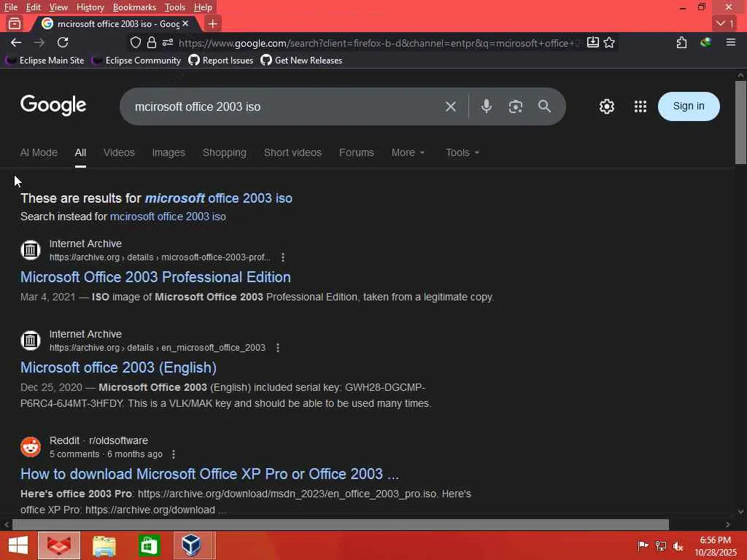
Task: Open the Eclipse Community bookmark
Action: point(136,61)
